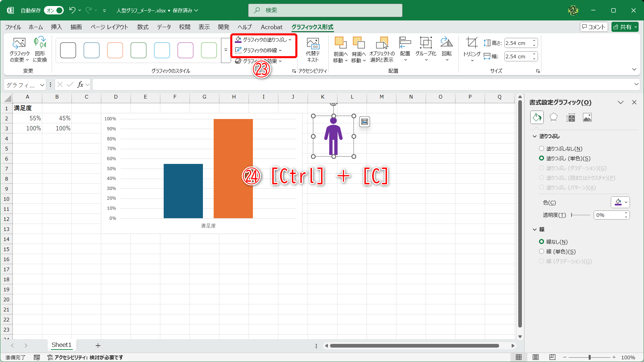Image resolution: width=644 pixels, height=362 pixels.
Task: Click the オブジェクトの選択と表示 icon
Action: pos(382,50)
